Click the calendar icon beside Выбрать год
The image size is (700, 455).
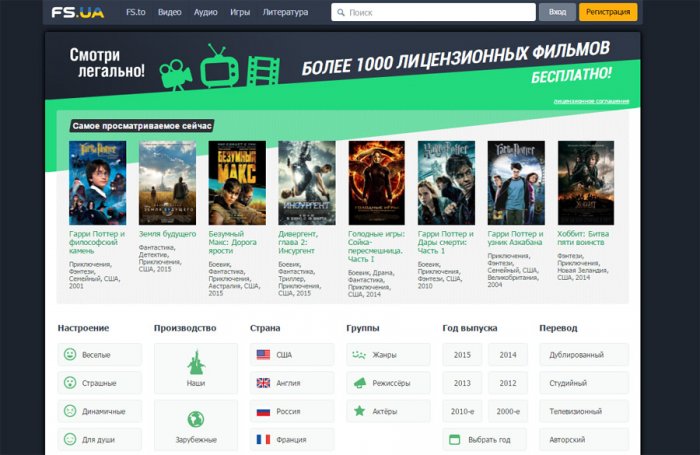coord(454,439)
